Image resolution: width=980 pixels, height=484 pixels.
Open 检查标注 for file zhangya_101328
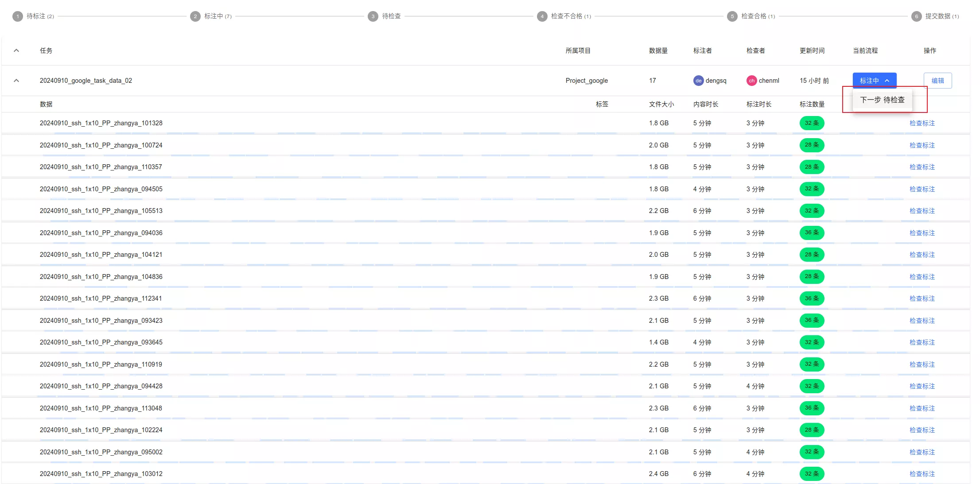pyautogui.click(x=922, y=123)
